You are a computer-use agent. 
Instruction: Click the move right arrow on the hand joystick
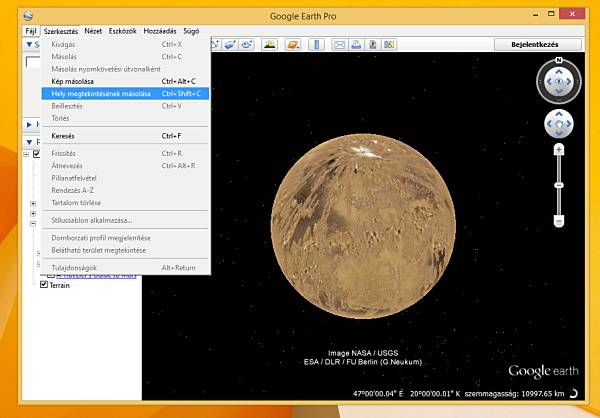pyautogui.click(x=569, y=124)
